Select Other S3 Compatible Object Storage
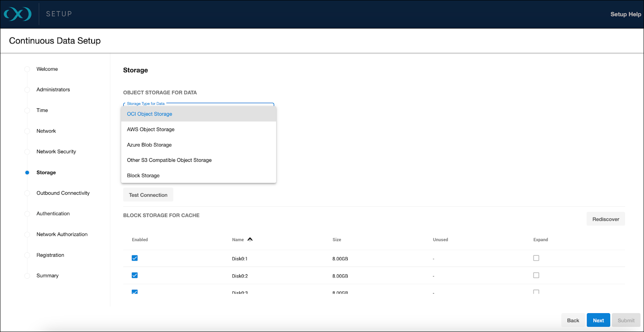This screenshot has width=644, height=332. pos(169,160)
